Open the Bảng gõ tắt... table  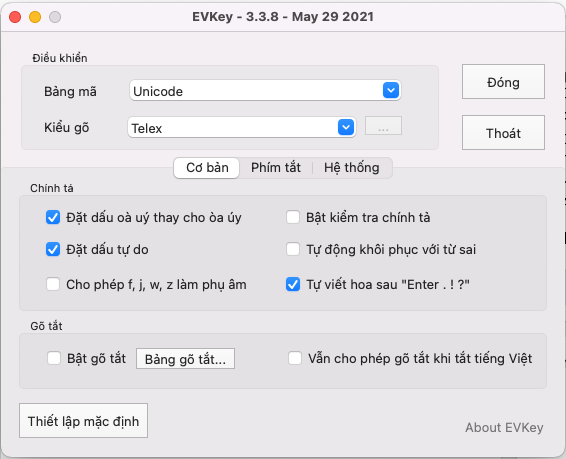pyautogui.click(x=185, y=359)
